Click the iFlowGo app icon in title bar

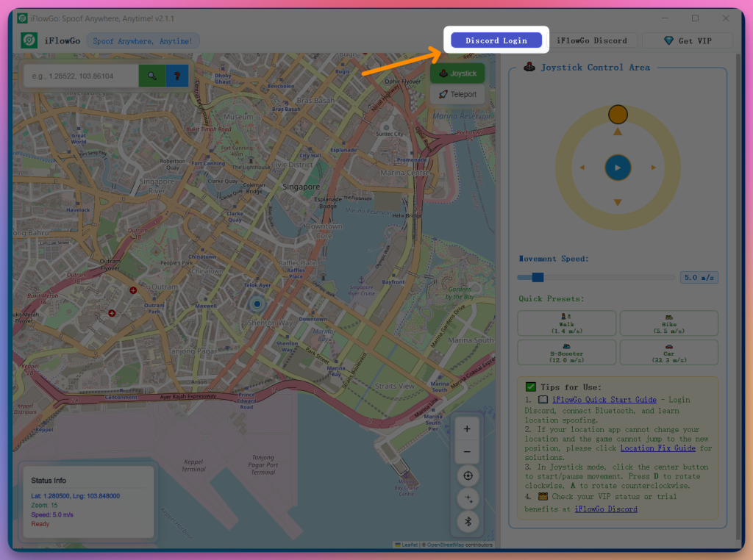(22, 18)
